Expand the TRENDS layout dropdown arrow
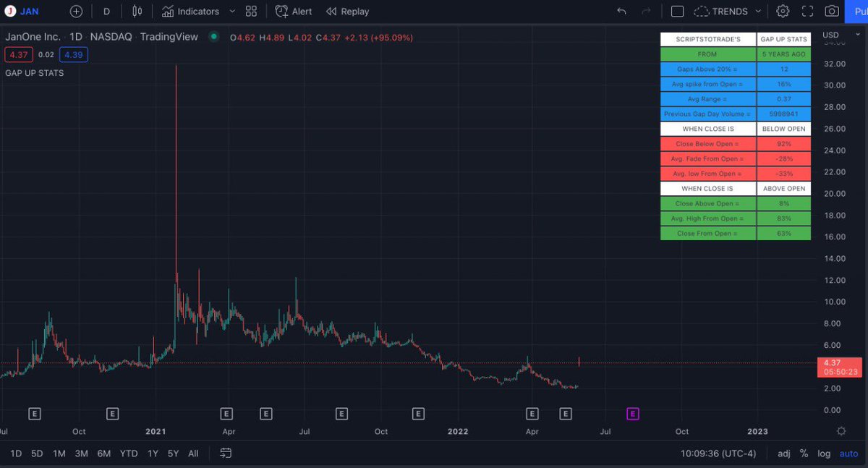The width and height of the screenshot is (868, 468). [x=758, y=12]
